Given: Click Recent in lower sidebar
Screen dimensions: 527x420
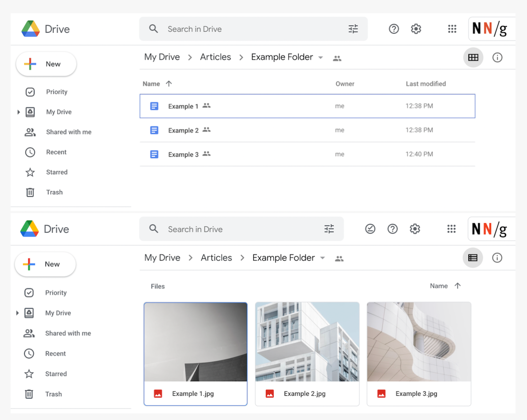Looking at the screenshot, I should pyautogui.click(x=56, y=353).
